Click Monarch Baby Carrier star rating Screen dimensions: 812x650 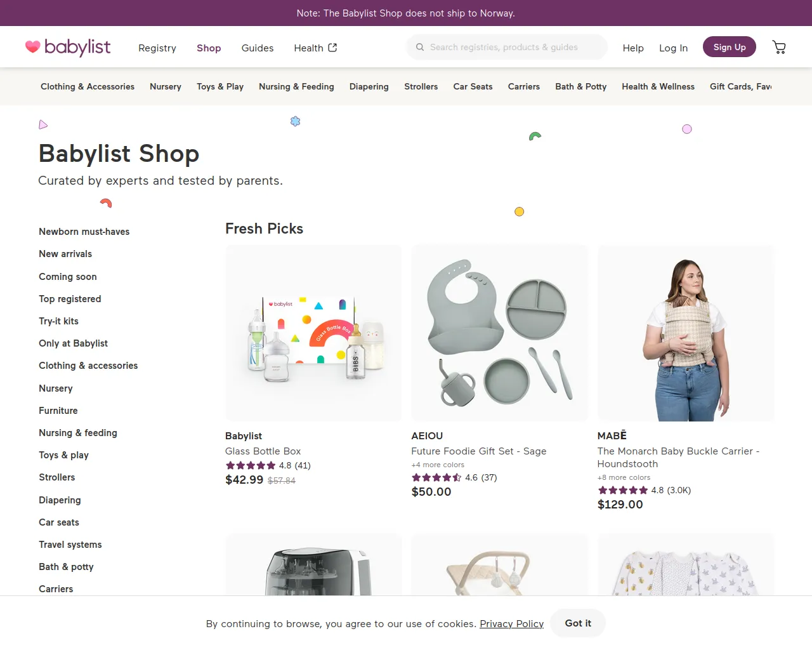point(622,490)
